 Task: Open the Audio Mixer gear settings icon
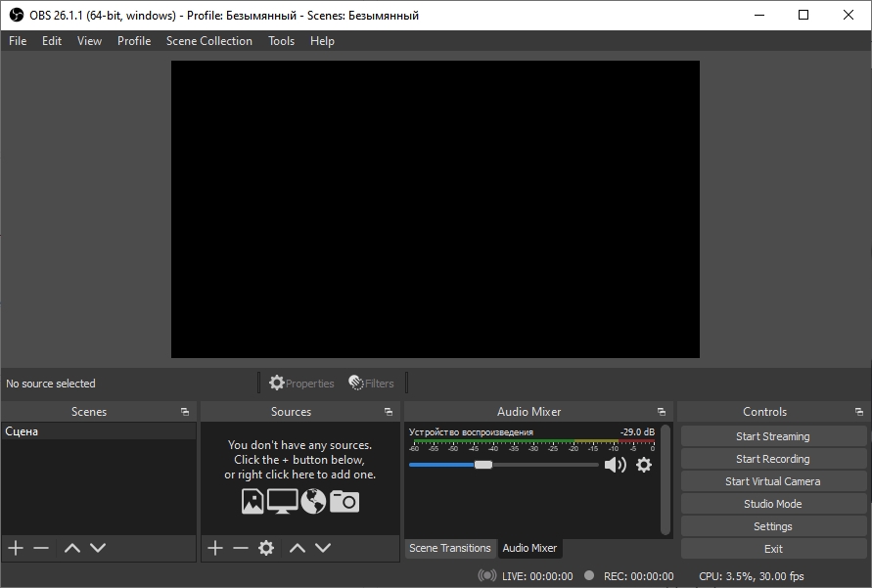644,465
